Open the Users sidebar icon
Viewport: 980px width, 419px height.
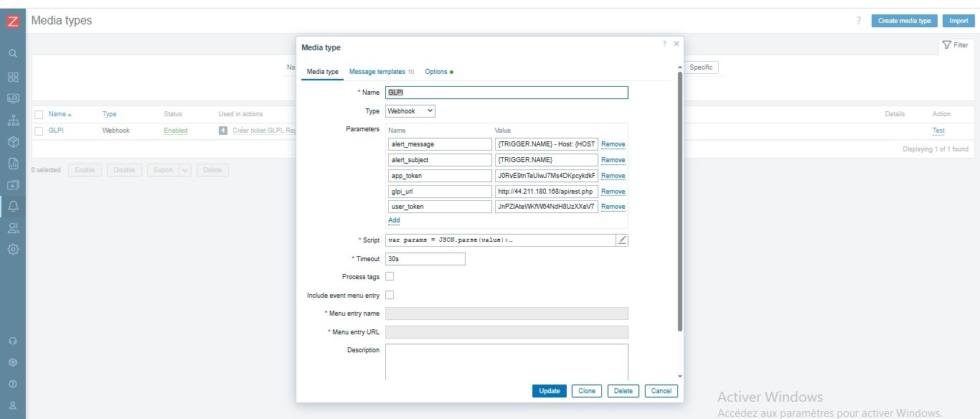(13, 228)
